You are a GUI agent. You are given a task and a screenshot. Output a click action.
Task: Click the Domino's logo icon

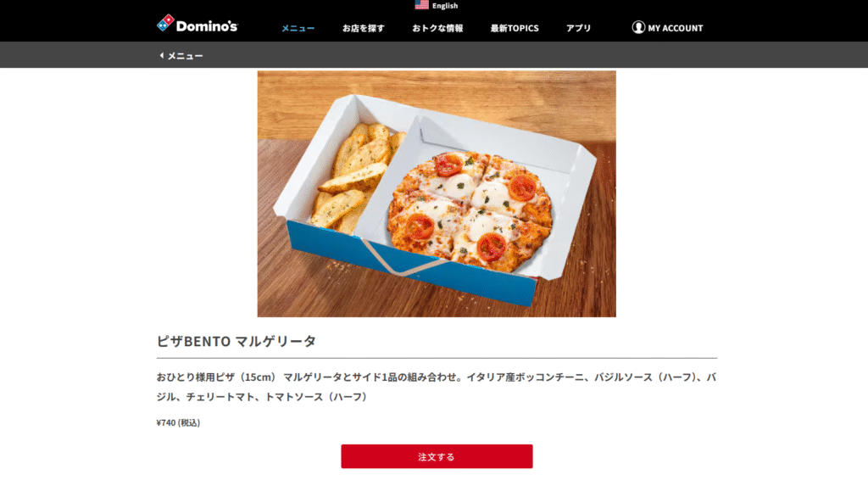coord(165,23)
